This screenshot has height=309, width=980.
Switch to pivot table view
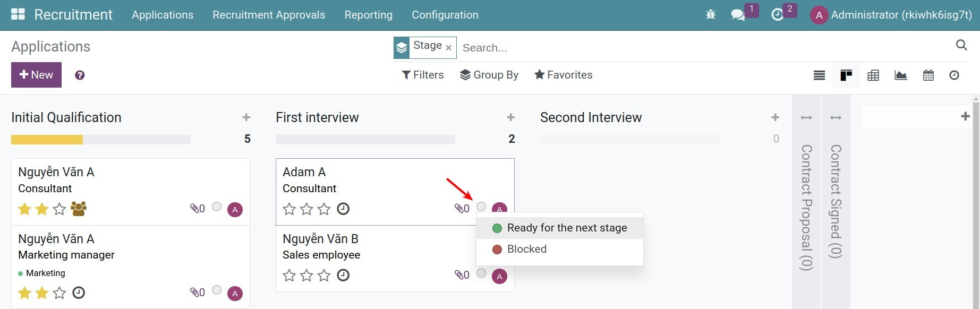point(873,75)
